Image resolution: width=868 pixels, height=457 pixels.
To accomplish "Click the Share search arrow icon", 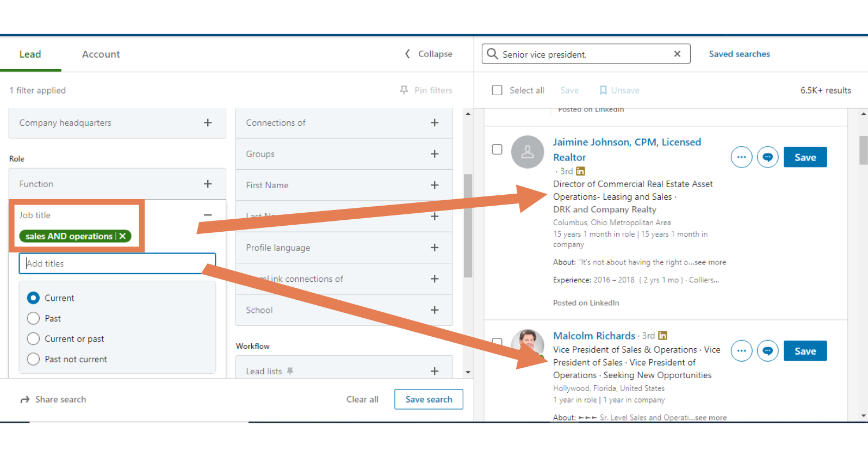I will pyautogui.click(x=25, y=400).
